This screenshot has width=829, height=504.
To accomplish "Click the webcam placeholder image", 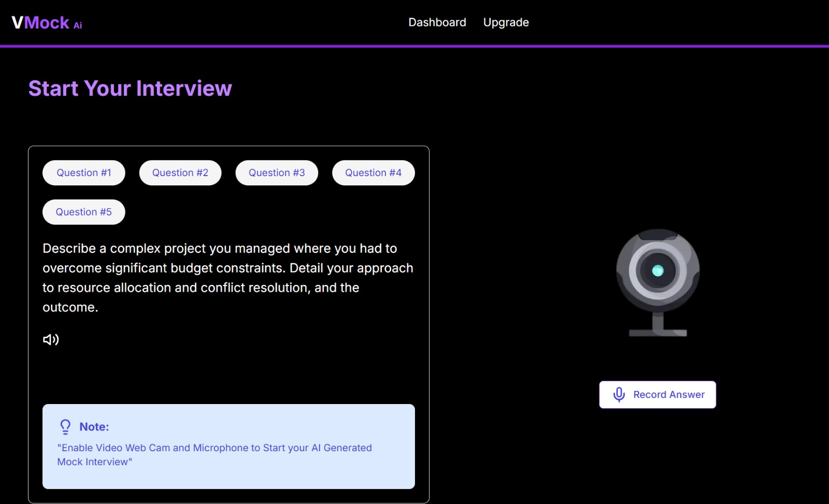I will click(x=658, y=283).
